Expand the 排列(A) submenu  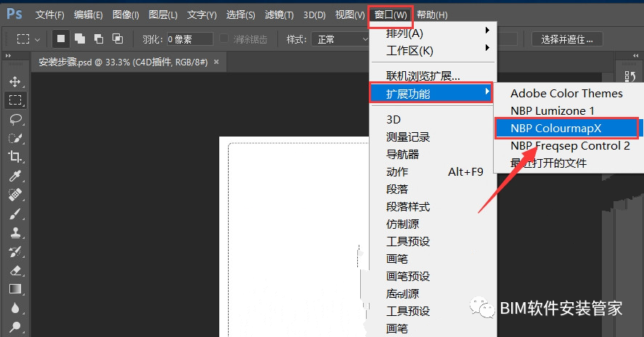[433, 33]
